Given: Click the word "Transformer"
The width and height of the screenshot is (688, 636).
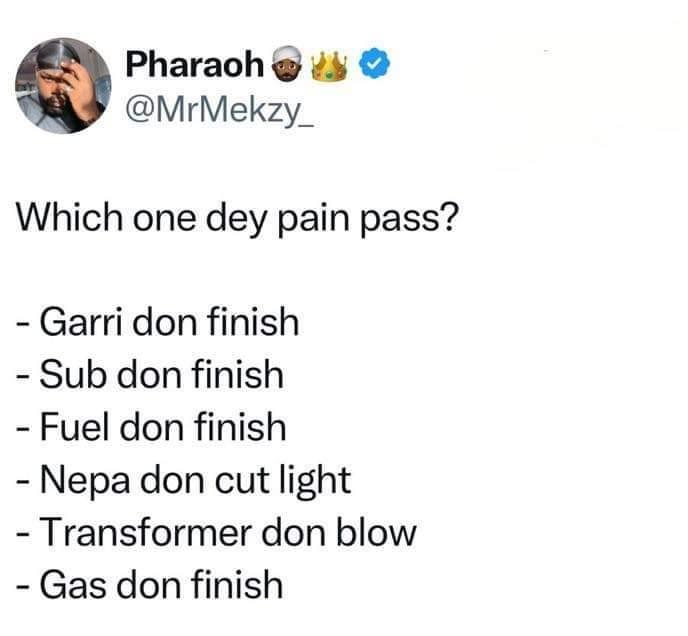Looking at the screenshot, I should tap(146, 532).
